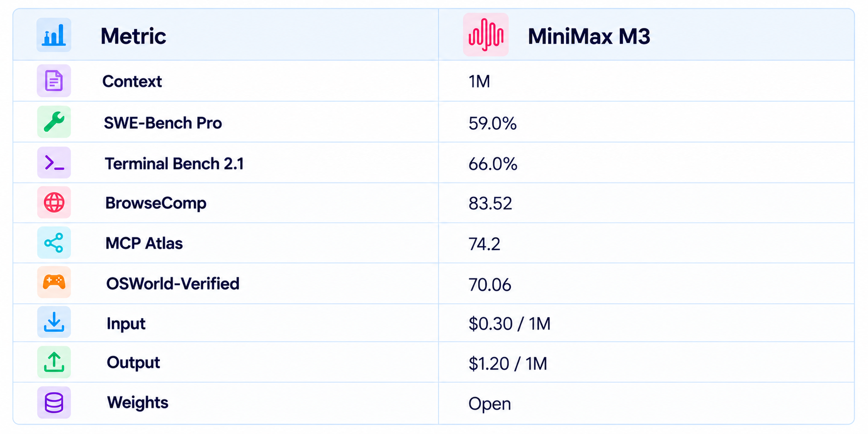Screen dimensions: 868x434
Task: Click the 'OSWorld-Verified' row label
Action: (x=173, y=284)
